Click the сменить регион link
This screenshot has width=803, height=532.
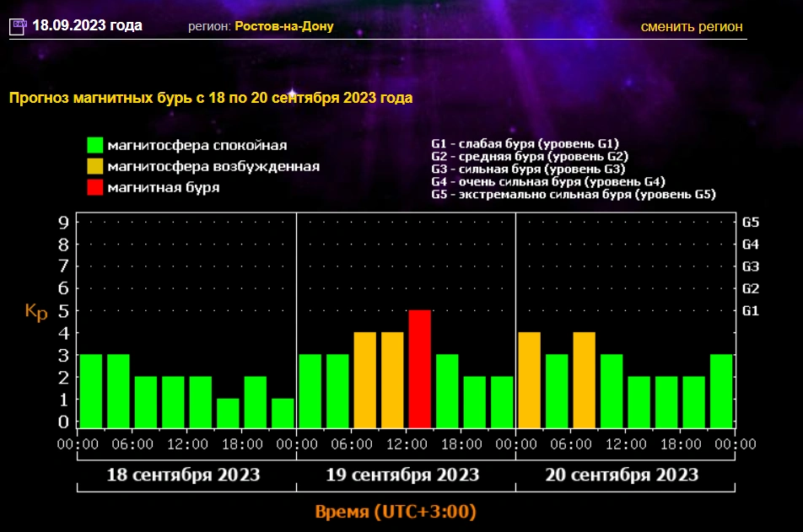(x=692, y=26)
